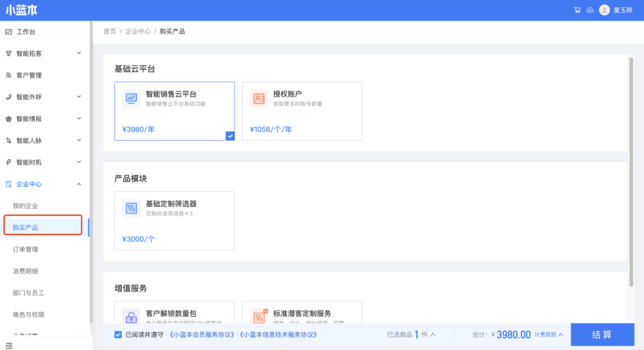Screen dimensions: 644x350
Task: Click the 授权账户 product icon
Action: [x=258, y=98]
